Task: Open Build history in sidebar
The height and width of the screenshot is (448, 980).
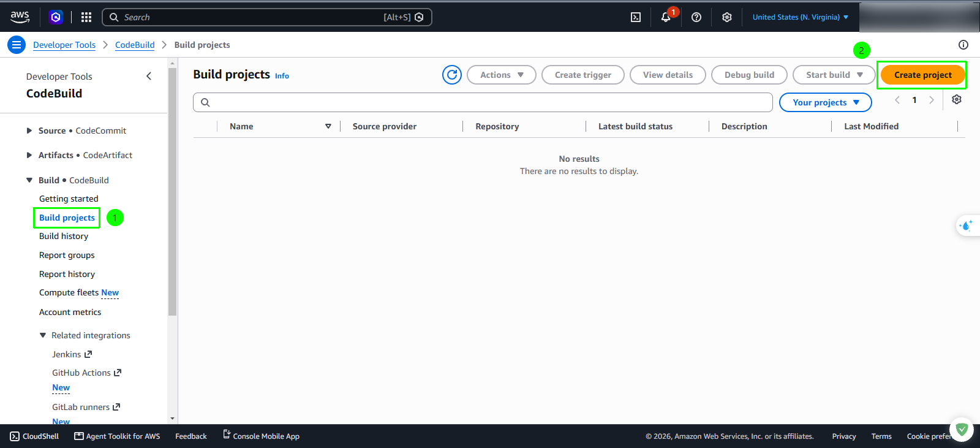Action: 64,236
